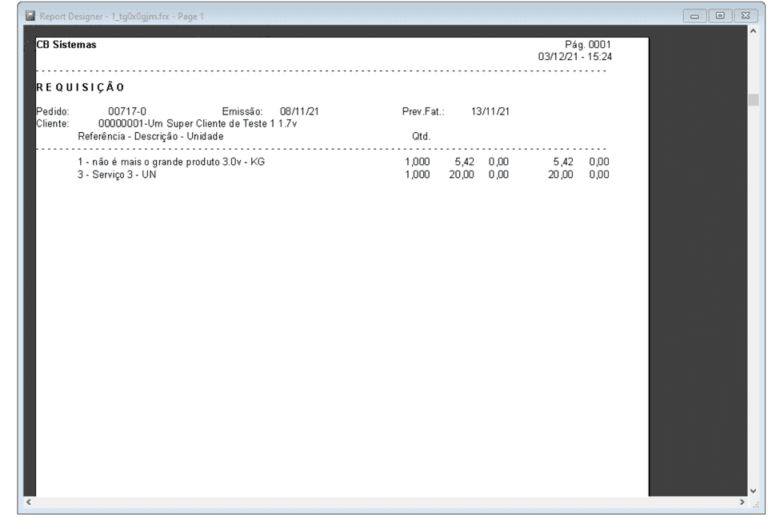768x518 pixels.
Task: Maximize the Report Designer window
Action: coord(720,16)
